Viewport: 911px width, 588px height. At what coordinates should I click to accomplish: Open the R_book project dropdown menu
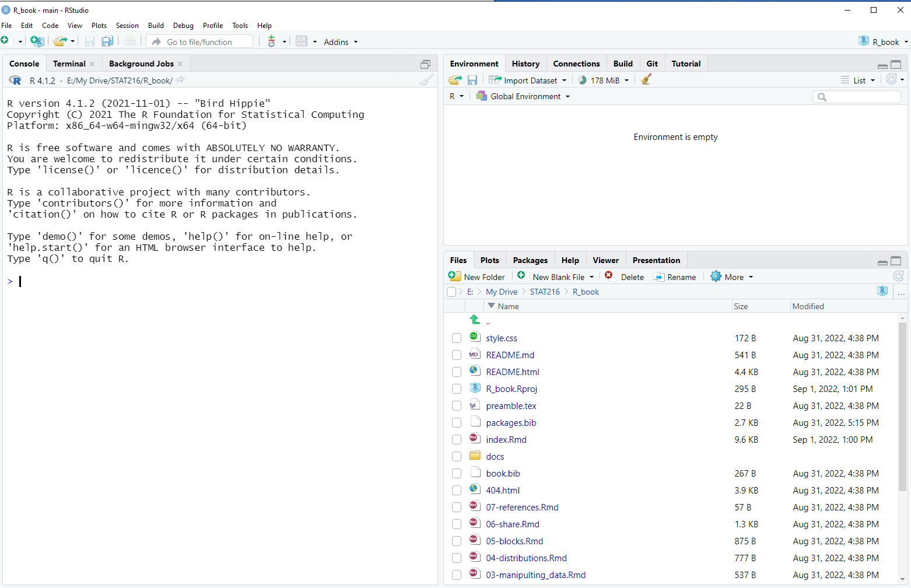coord(883,42)
